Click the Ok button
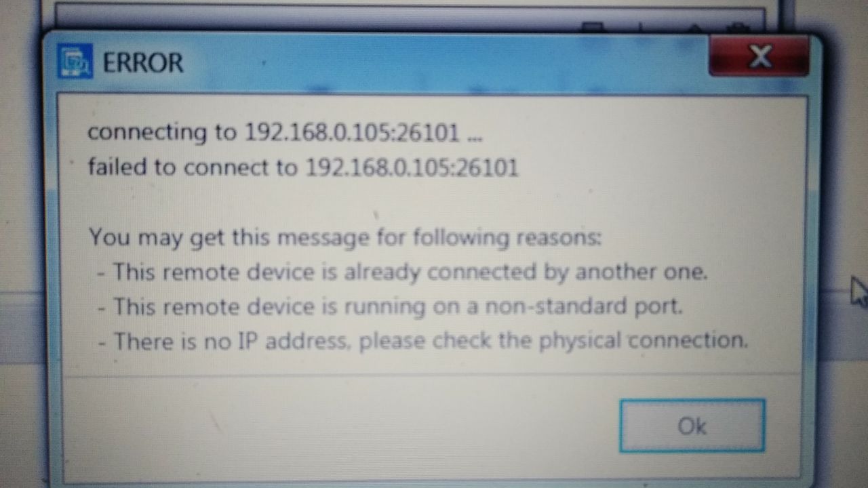The width and height of the screenshot is (868, 488). (x=692, y=426)
